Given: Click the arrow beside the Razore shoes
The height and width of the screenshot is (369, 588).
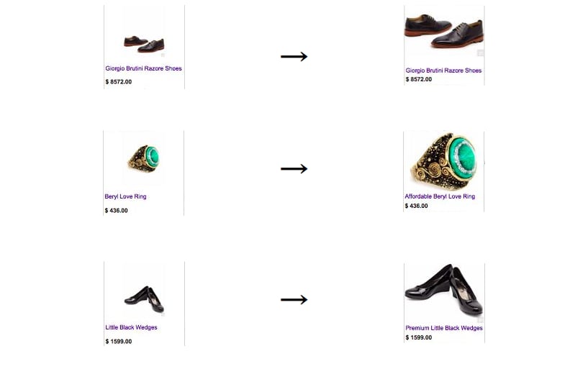Looking at the screenshot, I should [294, 57].
